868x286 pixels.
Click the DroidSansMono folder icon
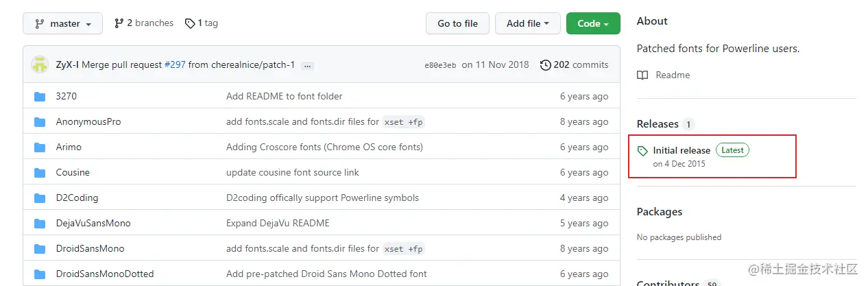point(40,249)
